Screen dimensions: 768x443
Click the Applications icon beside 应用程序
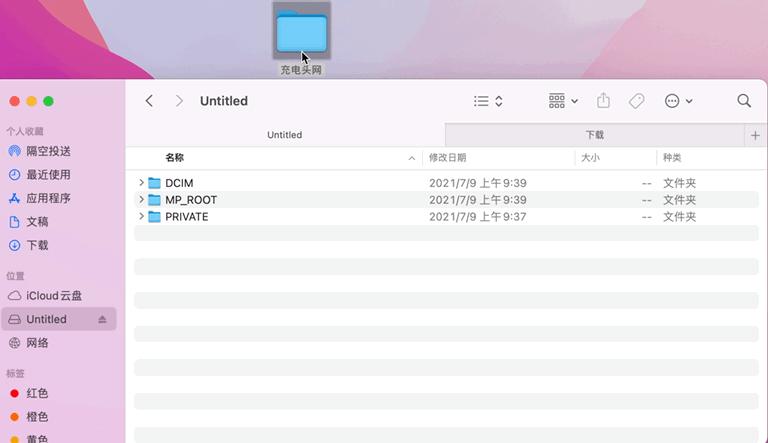coord(15,198)
